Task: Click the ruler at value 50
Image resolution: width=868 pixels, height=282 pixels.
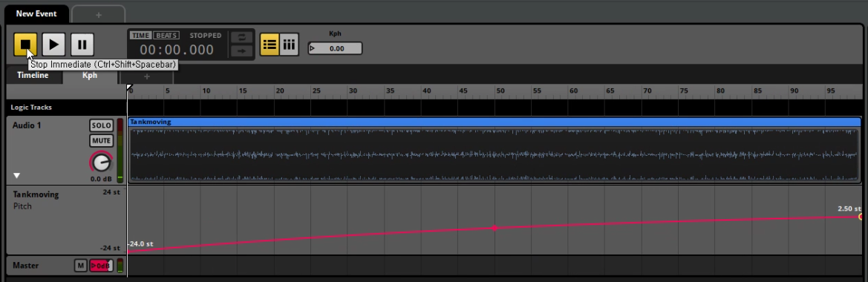Action: point(500,91)
